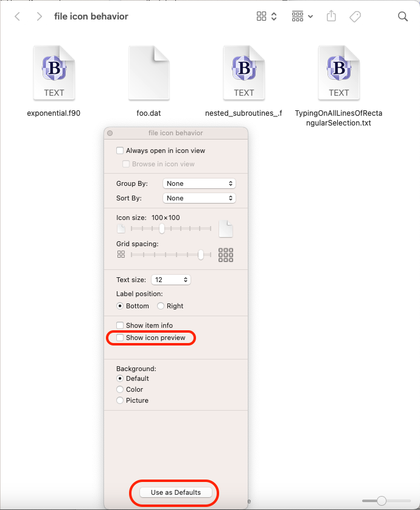Screen dimensions: 420x510
Task: Open the Sort By dropdown
Action: pos(199,198)
